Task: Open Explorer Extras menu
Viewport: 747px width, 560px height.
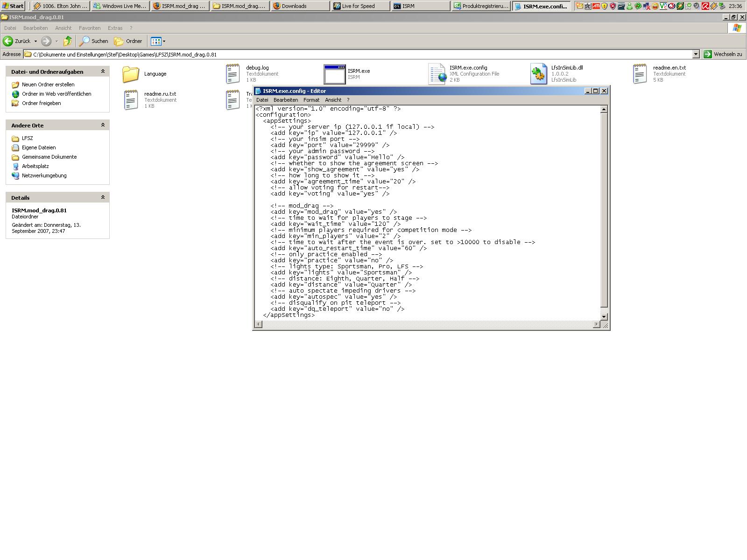Action: tap(115, 28)
